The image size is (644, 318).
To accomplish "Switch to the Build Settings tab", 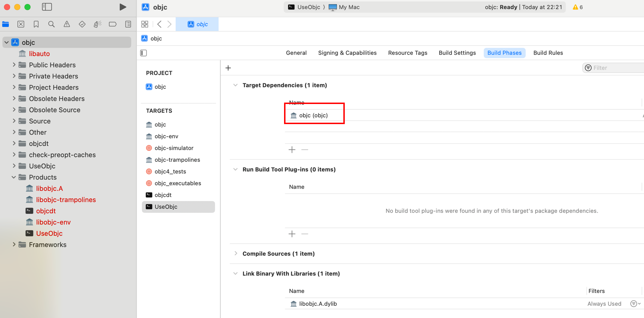I will [457, 53].
